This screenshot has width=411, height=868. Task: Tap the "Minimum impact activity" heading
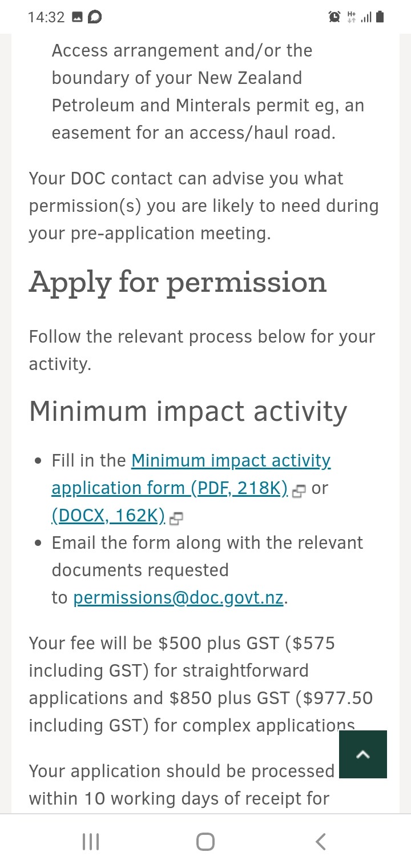[188, 412]
